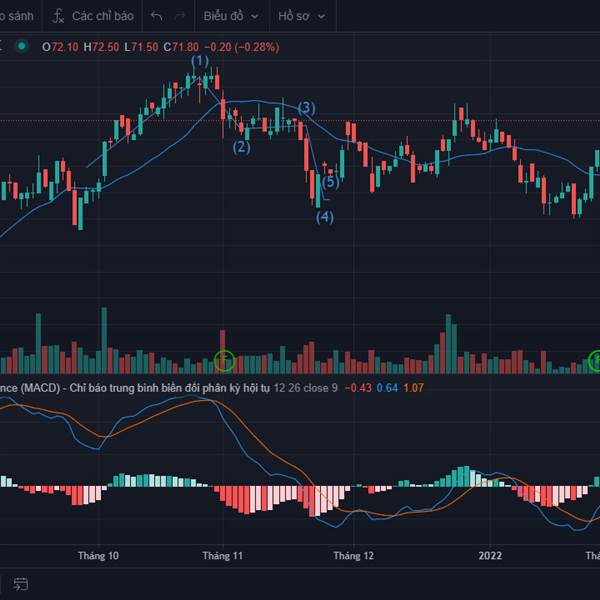Select the wave label (5) on chart
Viewport: 600px width, 600px height.
click(331, 181)
